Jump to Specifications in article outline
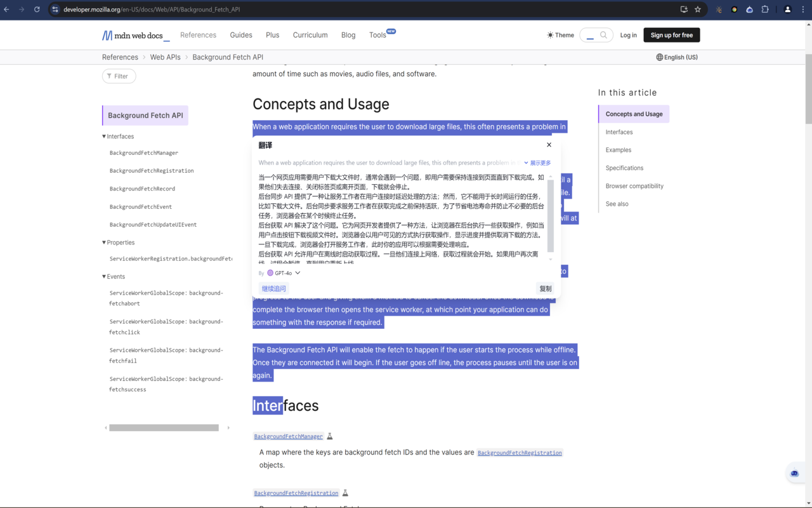This screenshot has height=508, width=812. point(624,168)
